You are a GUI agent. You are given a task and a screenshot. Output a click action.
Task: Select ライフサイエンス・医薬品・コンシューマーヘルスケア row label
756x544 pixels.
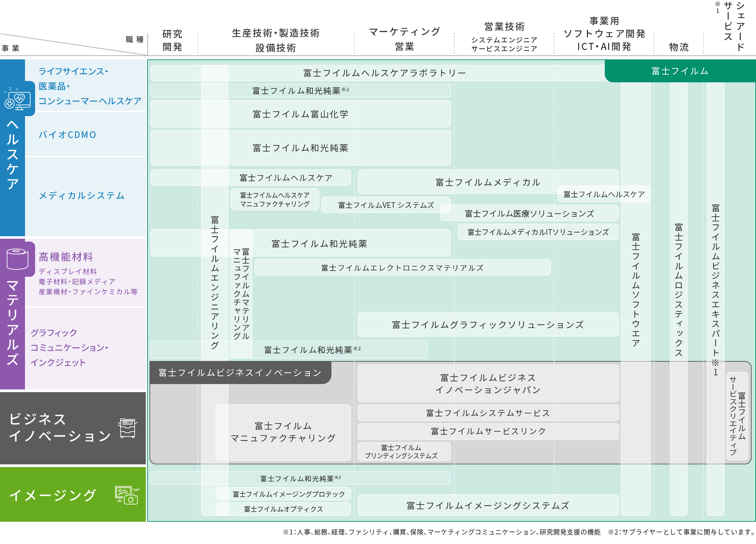tap(90, 86)
